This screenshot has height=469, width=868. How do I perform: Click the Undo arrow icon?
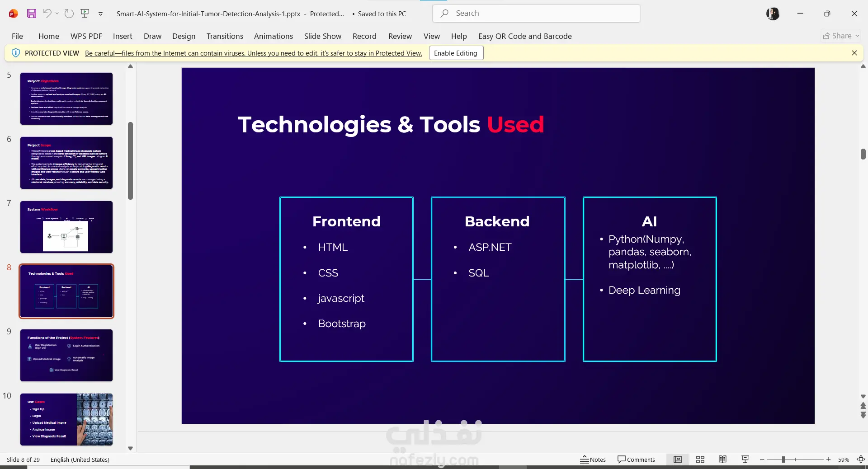[x=47, y=14]
